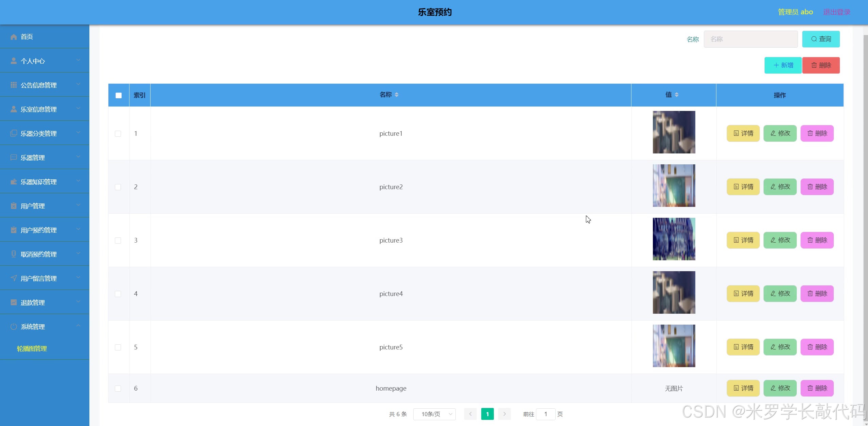868x426 pixels.
Task: Open the 10条/页 page size dropdown
Action: click(434, 414)
